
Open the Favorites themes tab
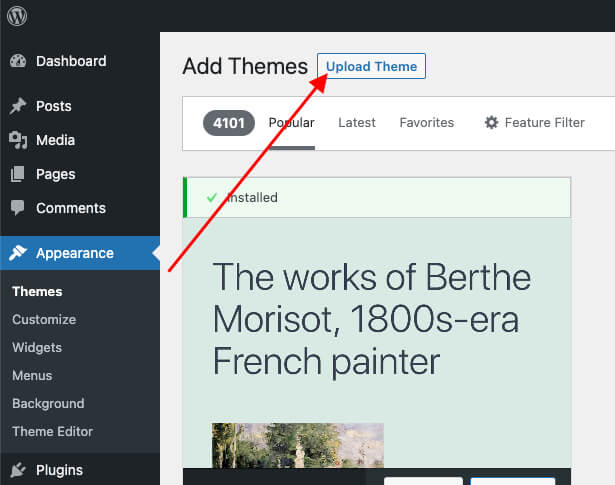click(x=426, y=123)
